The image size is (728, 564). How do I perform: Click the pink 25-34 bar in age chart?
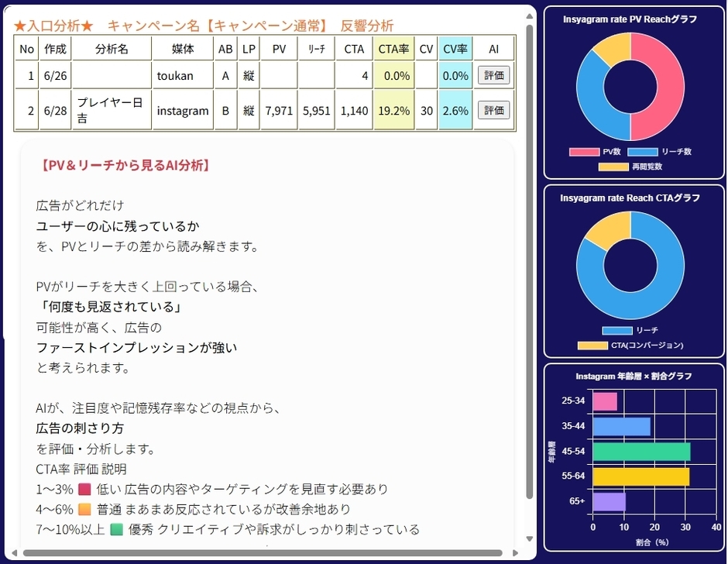tap(604, 401)
